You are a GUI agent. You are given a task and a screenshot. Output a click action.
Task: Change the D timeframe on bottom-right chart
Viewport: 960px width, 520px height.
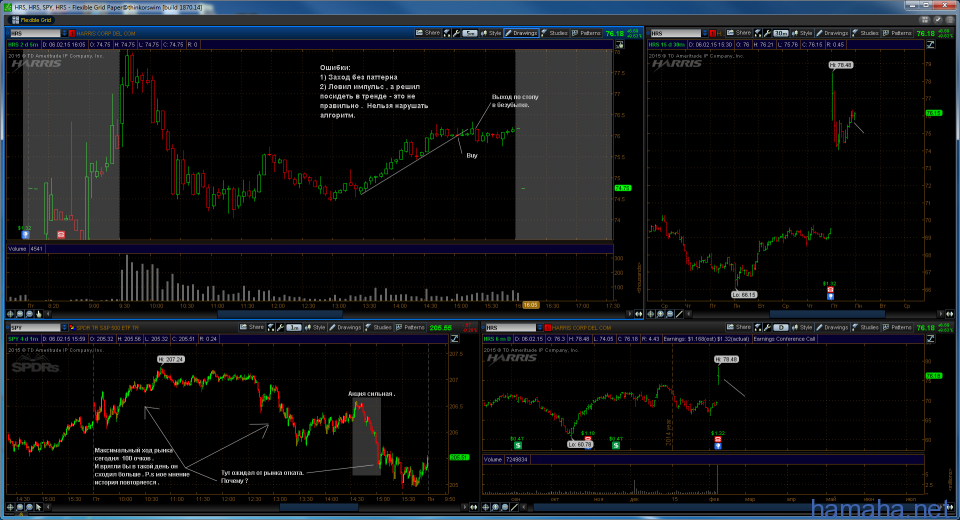pyautogui.click(x=781, y=328)
